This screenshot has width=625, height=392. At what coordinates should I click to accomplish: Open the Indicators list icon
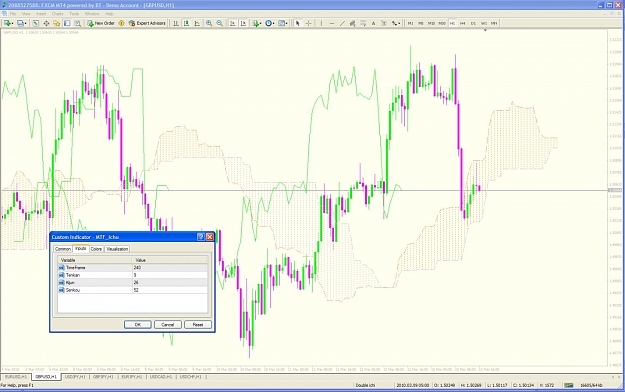(x=257, y=24)
